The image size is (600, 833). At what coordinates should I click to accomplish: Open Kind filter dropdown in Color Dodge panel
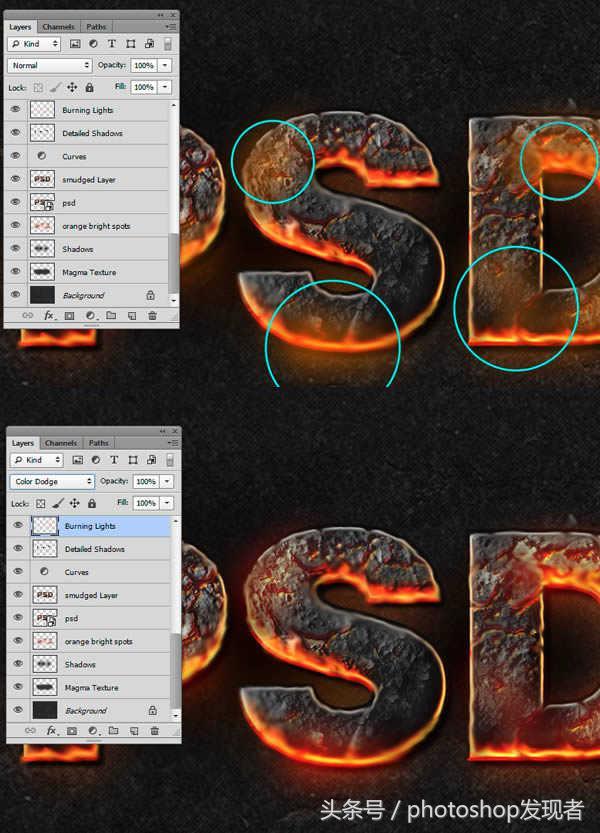click(36, 460)
